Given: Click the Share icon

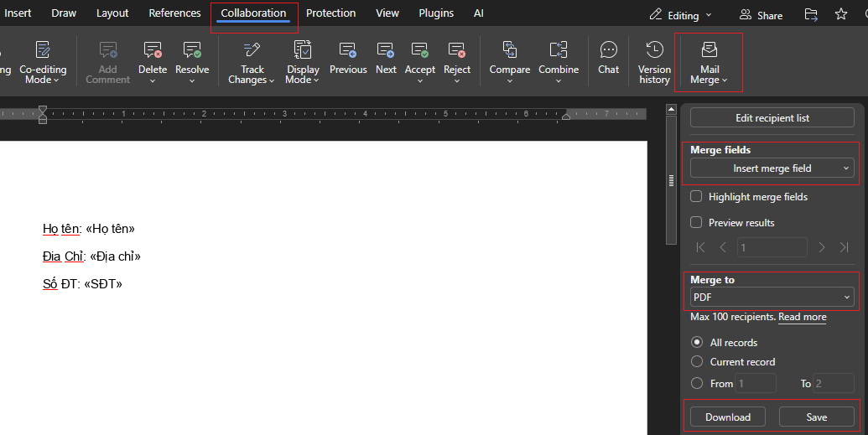Looking at the screenshot, I should (746, 15).
